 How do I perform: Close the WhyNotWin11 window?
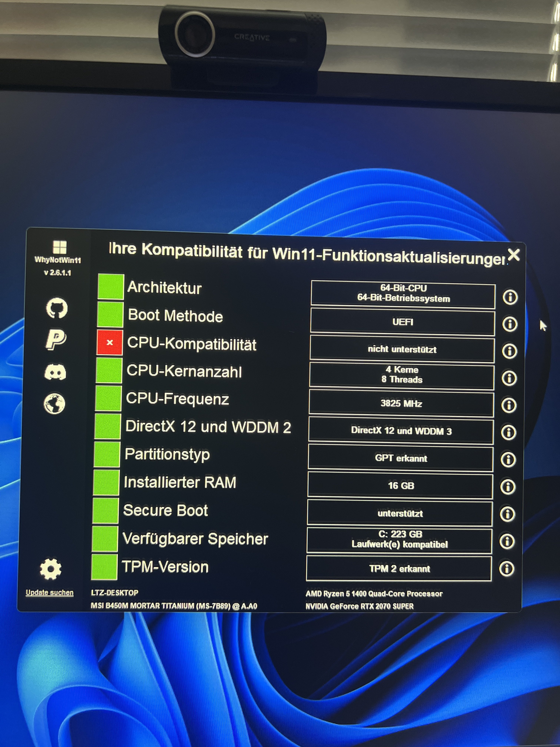[513, 255]
